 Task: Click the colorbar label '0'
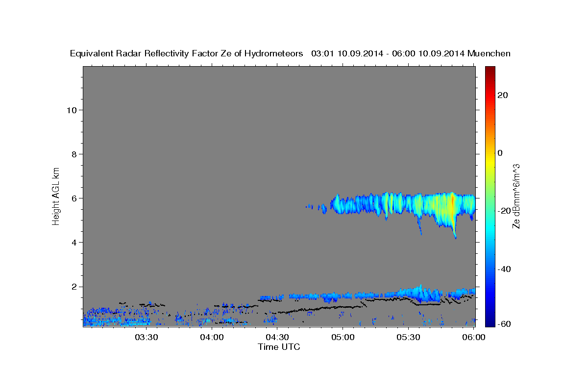click(x=500, y=153)
